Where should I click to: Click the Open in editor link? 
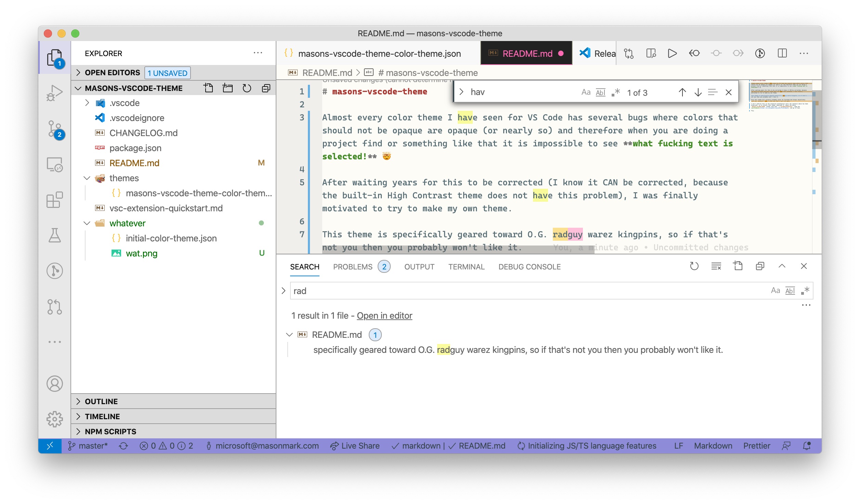coord(385,316)
